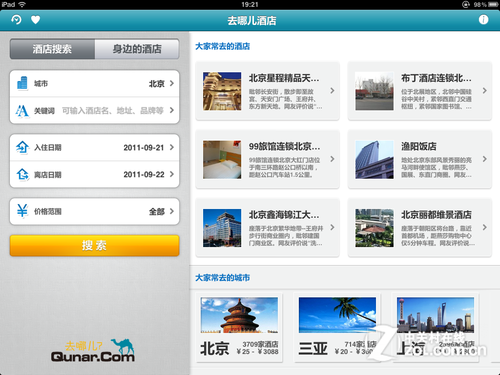The height and width of the screenshot is (375, 500).
Task: Tap 大家常去的城市 section heading
Action: (222, 278)
